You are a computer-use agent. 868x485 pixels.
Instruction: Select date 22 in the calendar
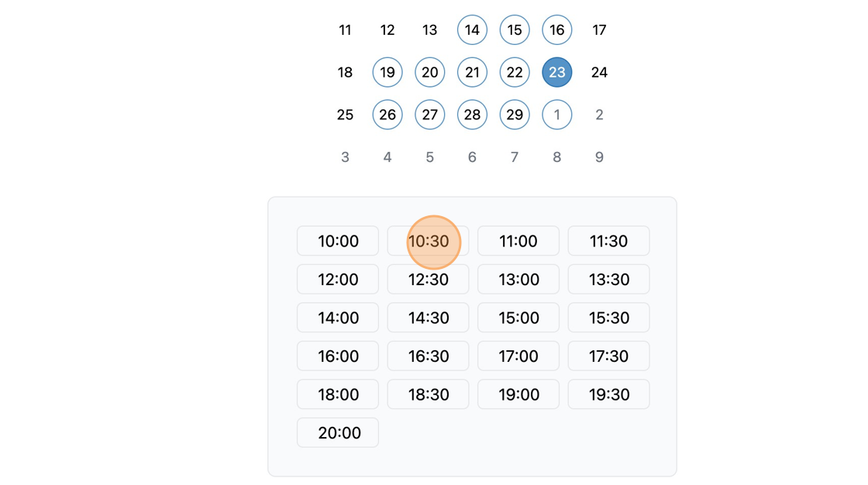[x=515, y=72]
